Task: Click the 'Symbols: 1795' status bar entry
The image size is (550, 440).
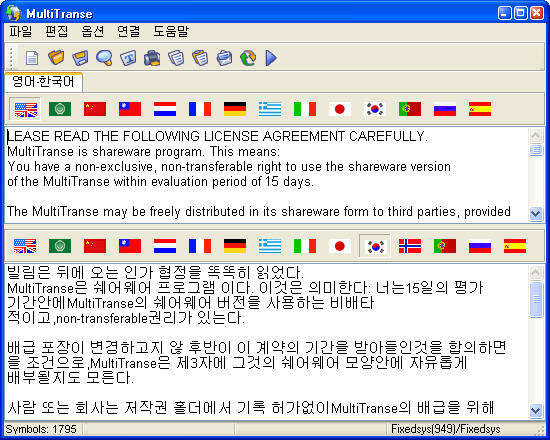Action: pos(41,429)
